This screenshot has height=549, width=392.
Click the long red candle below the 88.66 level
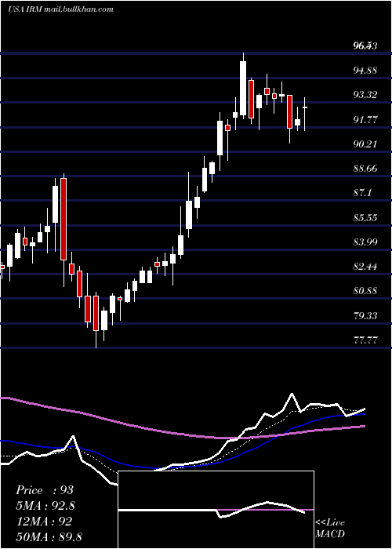[64, 219]
